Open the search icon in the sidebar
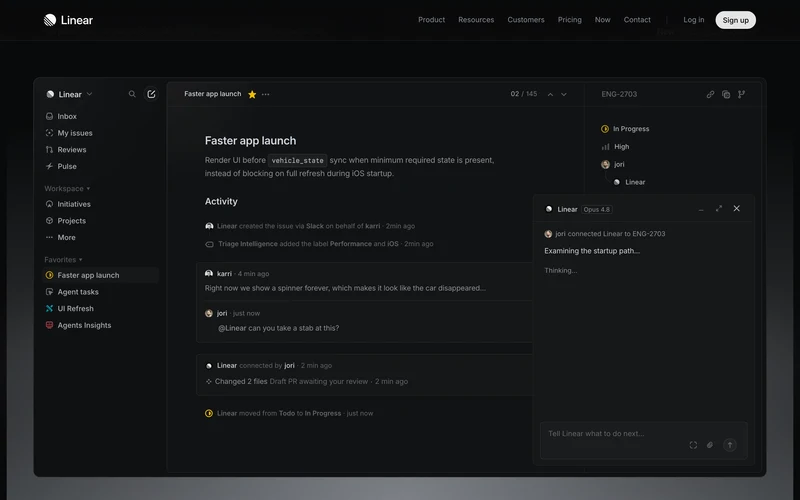800x500 pixels. point(132,94)
